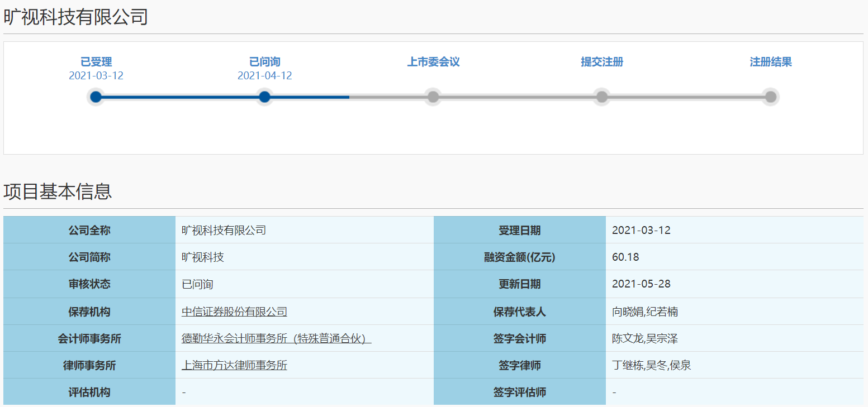Viewport: 868px width, 407px height.
Task: Click the 项目基本信息 section heading
Action: (x=58, y=191)
